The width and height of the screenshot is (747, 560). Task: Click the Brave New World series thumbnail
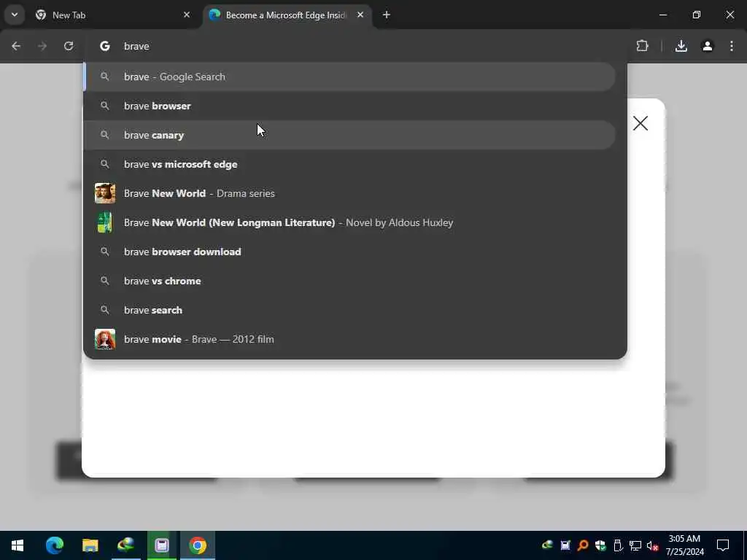click(105, 193)
